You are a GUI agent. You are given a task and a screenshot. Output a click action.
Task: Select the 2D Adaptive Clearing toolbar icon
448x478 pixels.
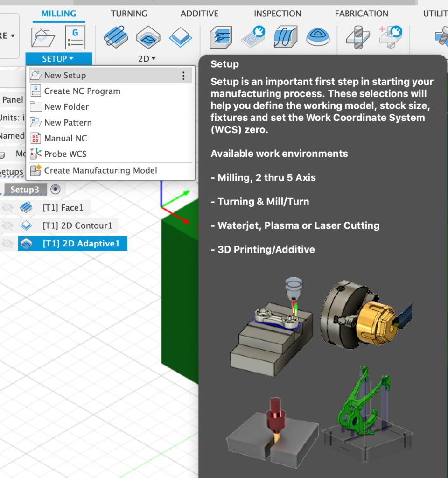point(148,37)
